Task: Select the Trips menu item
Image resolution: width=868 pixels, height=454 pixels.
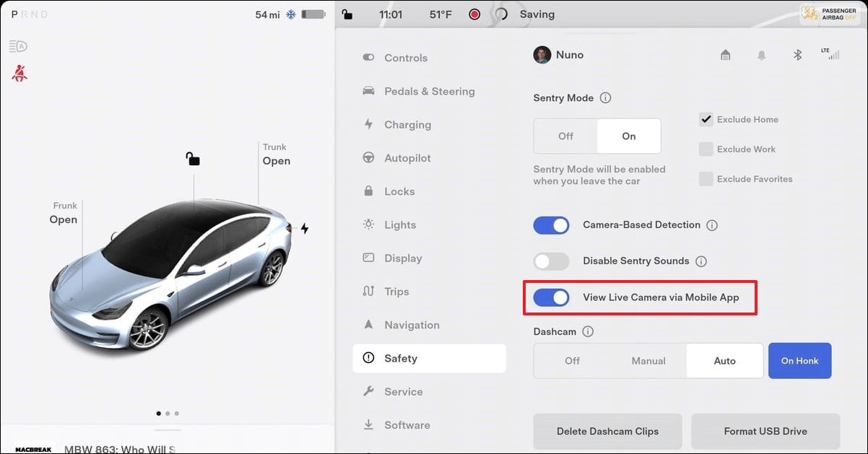Action: coord(430,292)
